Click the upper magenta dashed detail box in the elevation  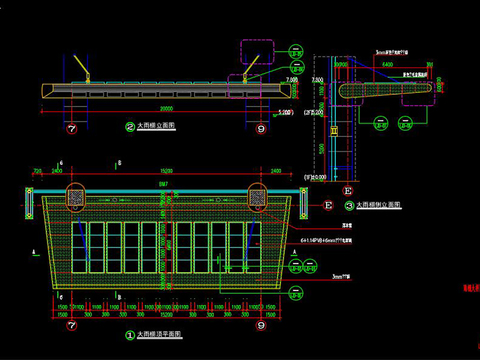pyautogui.click(x=257, y=52)
